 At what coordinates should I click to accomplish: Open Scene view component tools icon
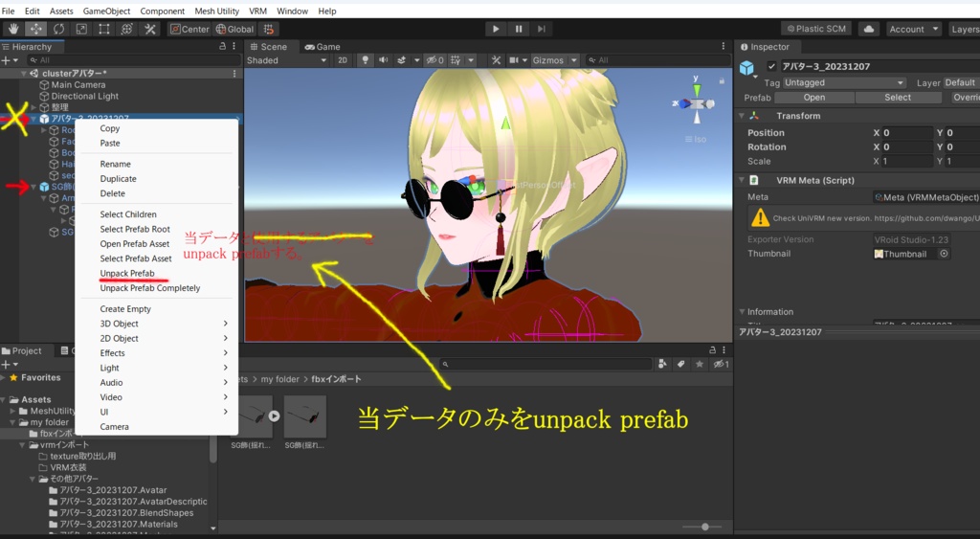pos(496,60)
